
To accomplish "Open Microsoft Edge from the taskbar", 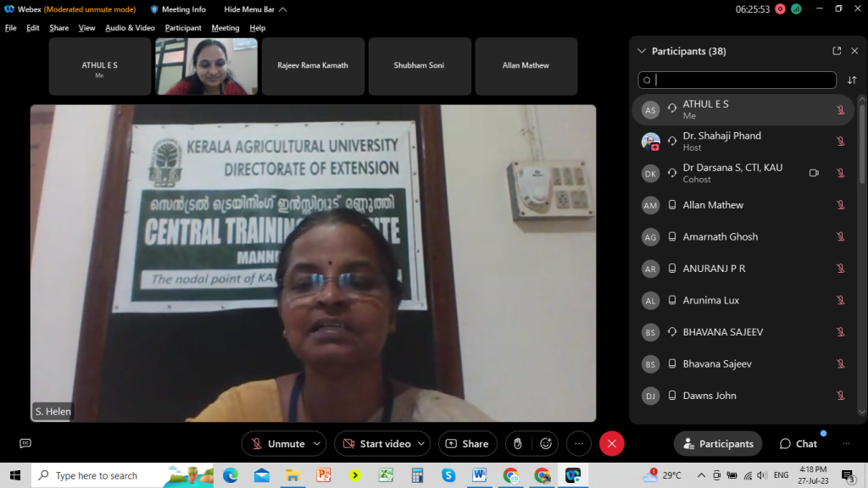I will click(x=231, y=475).
